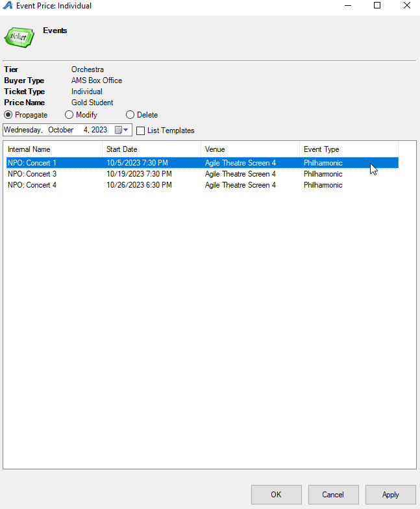Click Venue cell of NPO: Concert 3

(x=240, y=174)
